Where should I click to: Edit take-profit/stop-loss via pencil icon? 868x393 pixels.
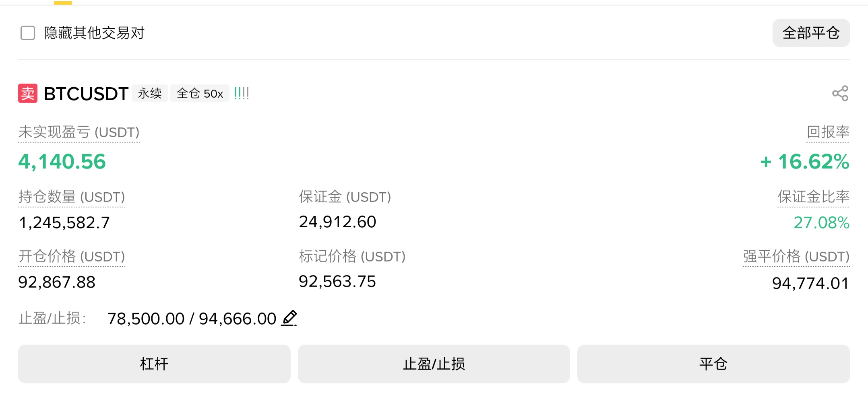[289, 318]
